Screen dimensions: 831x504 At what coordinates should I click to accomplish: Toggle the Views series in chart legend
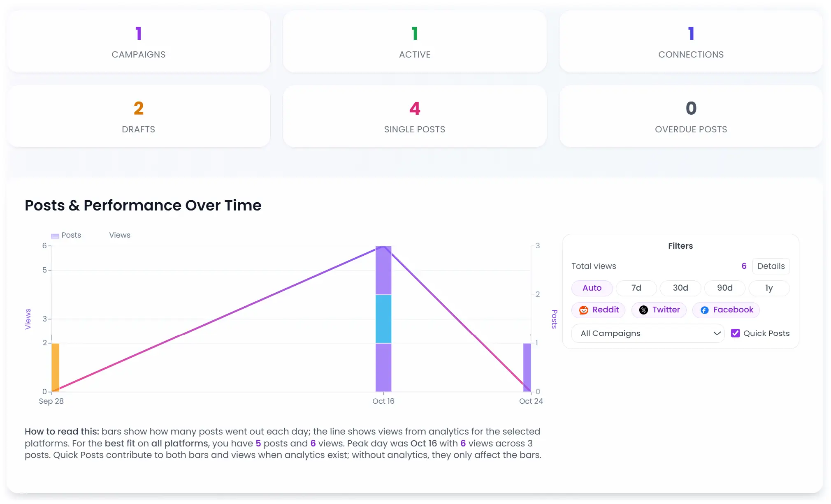[x=119, y=235]
